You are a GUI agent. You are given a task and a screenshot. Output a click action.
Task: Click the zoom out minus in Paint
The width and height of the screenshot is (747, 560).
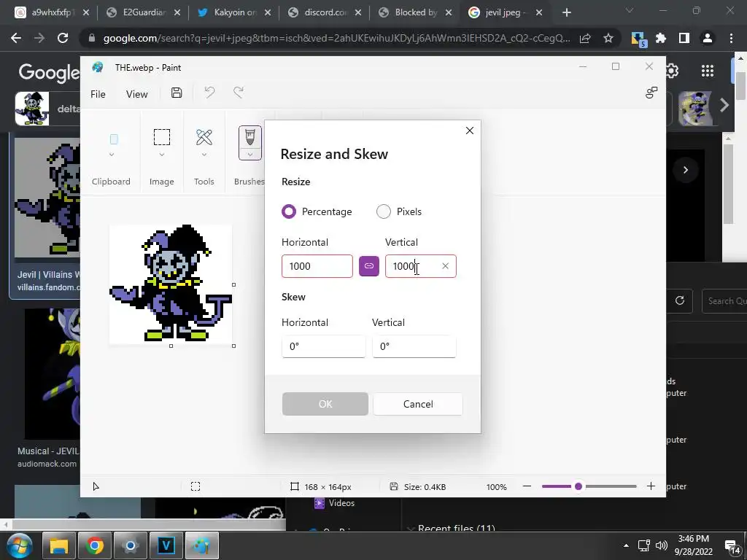point(527,486)
